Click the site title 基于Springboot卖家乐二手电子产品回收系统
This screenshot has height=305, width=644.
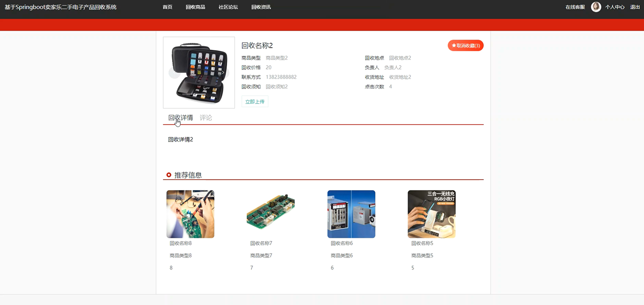(60, 7)
